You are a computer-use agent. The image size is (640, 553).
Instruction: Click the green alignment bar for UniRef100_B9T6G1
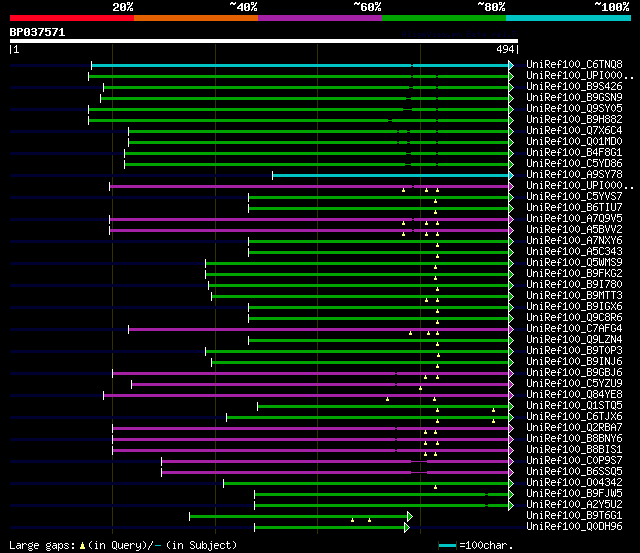[298, 517]
